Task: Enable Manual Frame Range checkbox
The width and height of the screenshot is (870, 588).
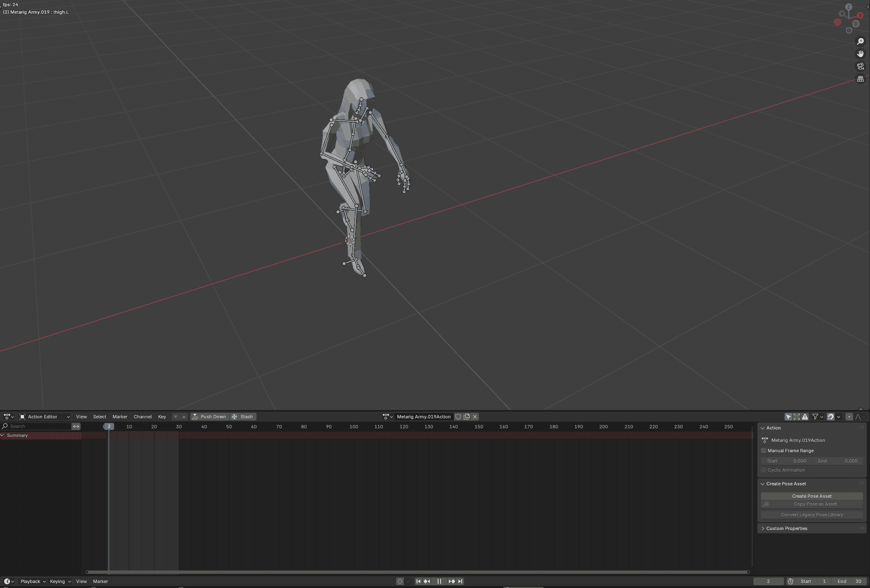Action: tap(764, 451)
